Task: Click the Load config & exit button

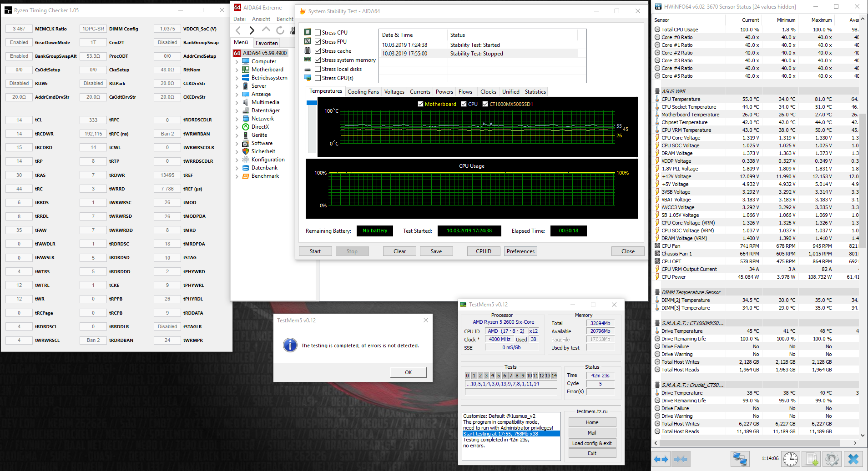Action: [592, 443]
